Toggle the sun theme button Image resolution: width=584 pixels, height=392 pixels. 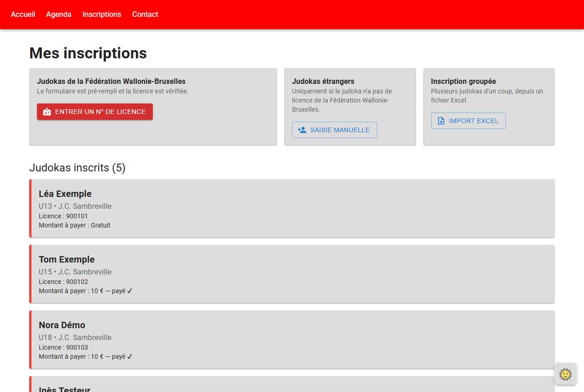tap(565, 374)
